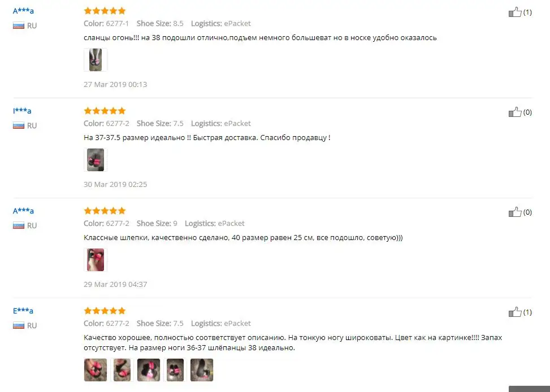Viewport: 550px width, 392px height.
Task: Upvote E***a's review with thumbs-up icon
Action: point(515,312)
